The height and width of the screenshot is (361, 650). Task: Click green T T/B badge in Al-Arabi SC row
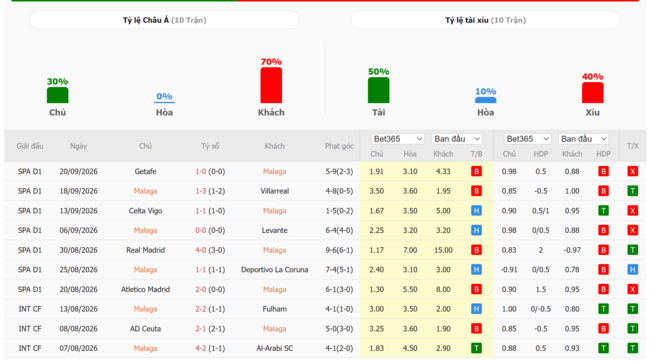tap(476, 349)
